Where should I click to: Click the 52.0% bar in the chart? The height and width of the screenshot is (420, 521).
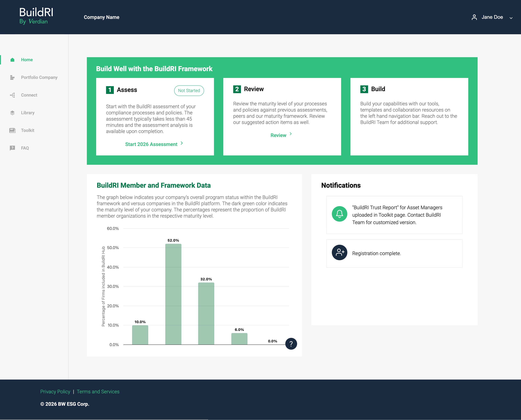pos(173,294)
